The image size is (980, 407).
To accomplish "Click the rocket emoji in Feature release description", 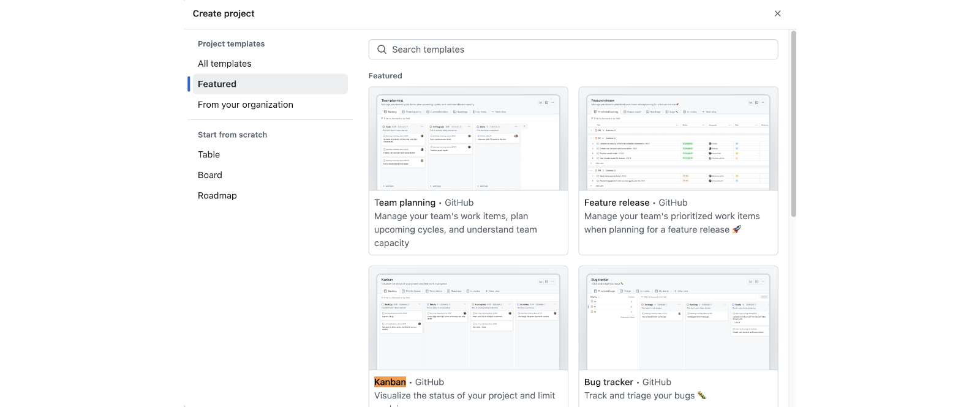I will pyautogui.click(x=737, y=230).
